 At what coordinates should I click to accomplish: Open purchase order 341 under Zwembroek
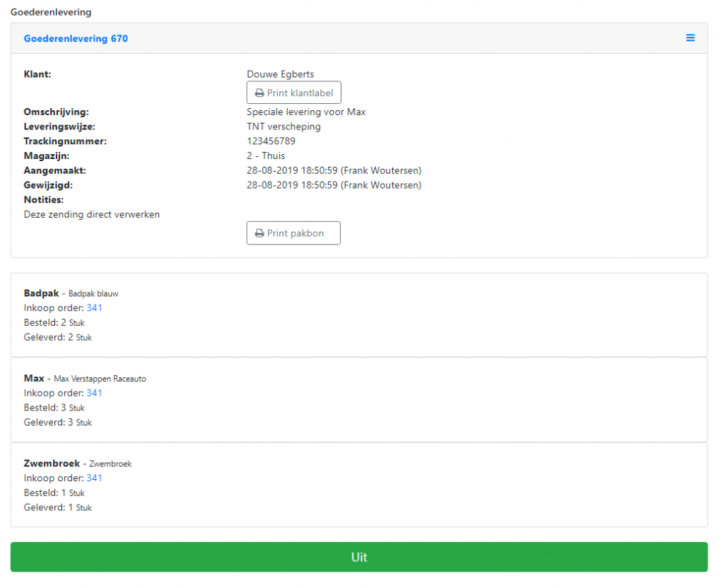pos(94,478)
